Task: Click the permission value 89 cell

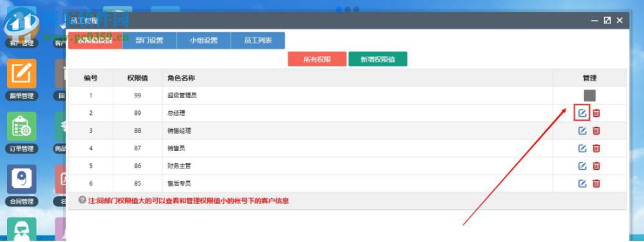Action: 138,113
